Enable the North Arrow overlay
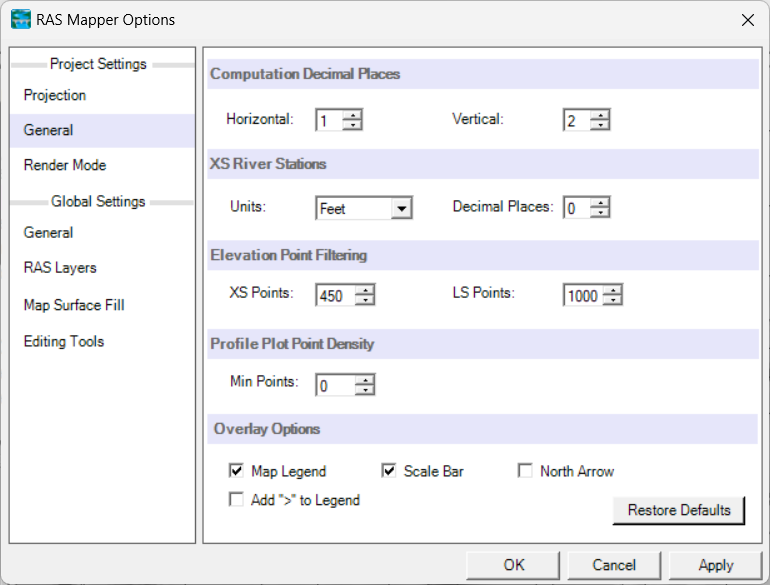The image size is (770, 585). coord(525,471)
